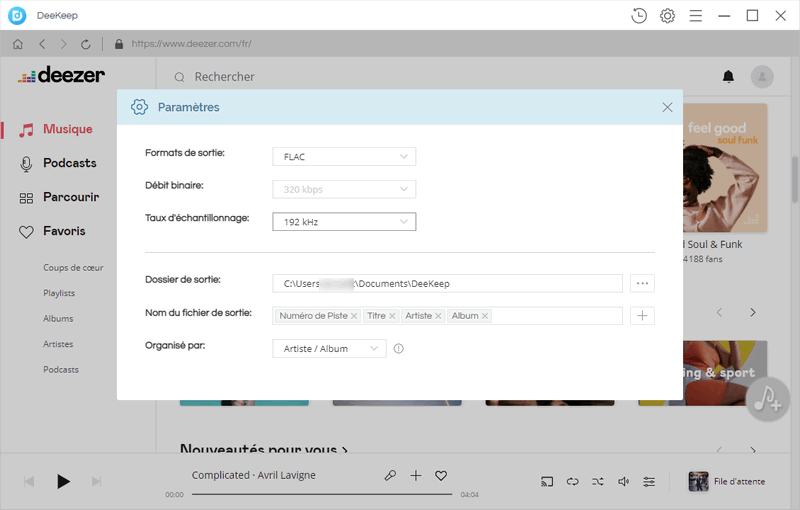Go to Podcasts in sidebar
Screen dimensions: 800x510
tap(69, 163)
